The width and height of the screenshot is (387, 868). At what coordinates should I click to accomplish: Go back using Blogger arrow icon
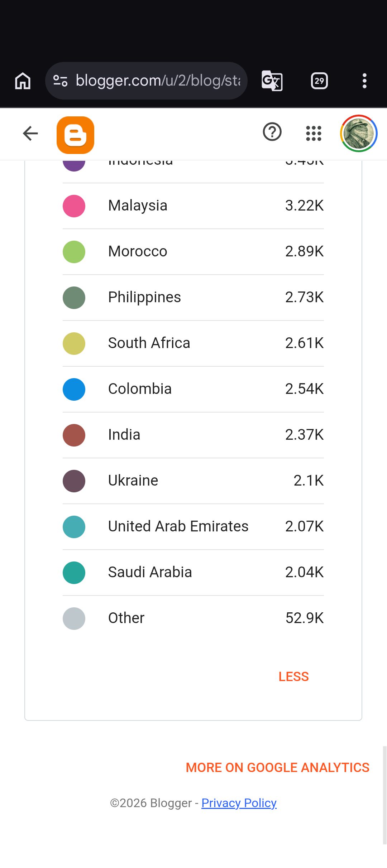(30, 134)
